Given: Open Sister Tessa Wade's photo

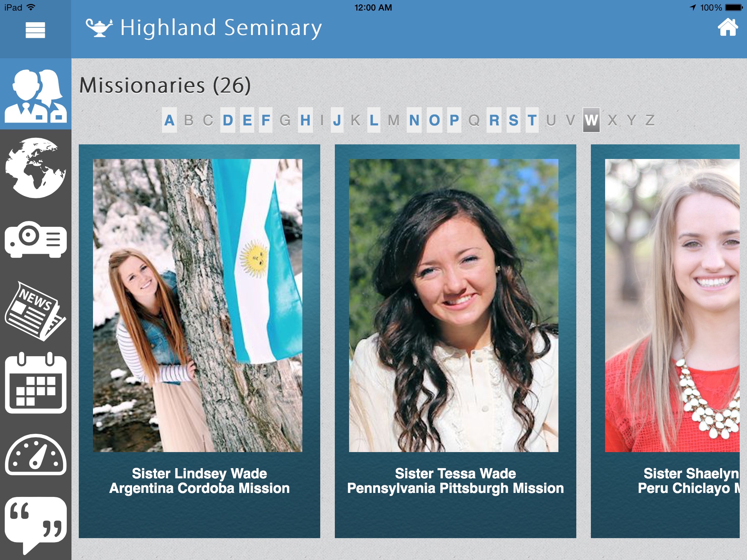Looking at the screenshot, I should tap(454, 306).
